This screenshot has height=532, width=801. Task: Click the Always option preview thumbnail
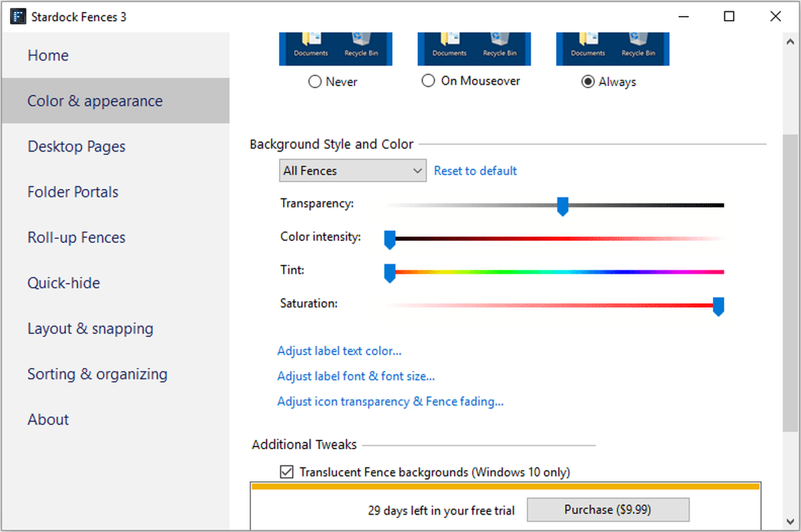(x=613, y=49)
